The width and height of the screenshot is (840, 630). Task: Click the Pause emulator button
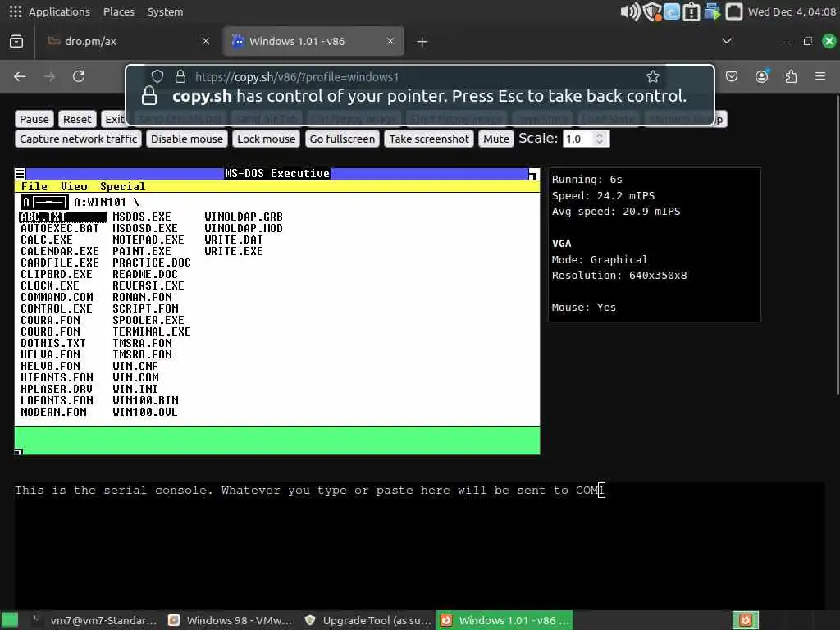(x=34, y=119)
